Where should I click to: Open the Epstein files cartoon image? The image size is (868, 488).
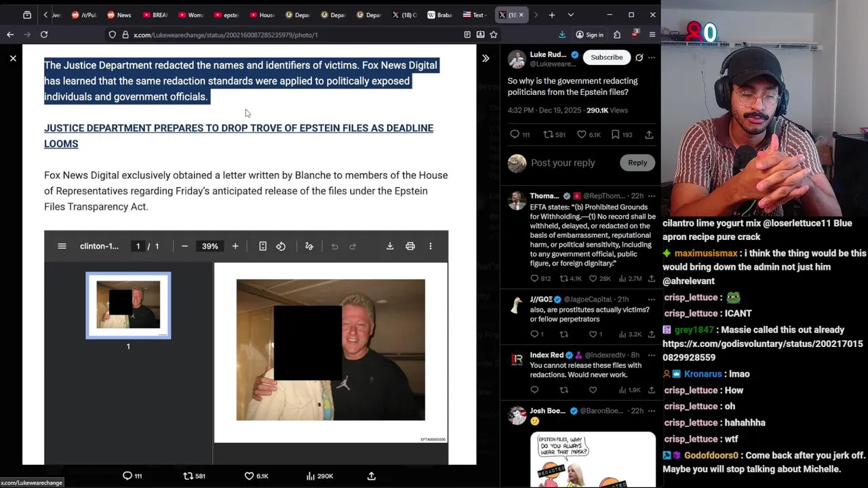593,460
